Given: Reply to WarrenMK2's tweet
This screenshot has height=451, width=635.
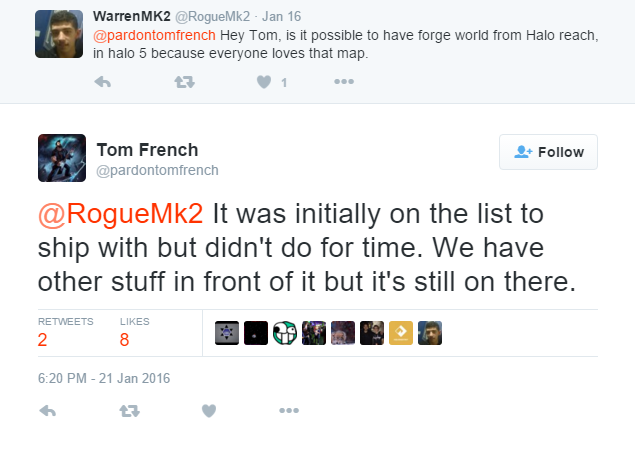Looking at the screenshot, I should point(101,83).
